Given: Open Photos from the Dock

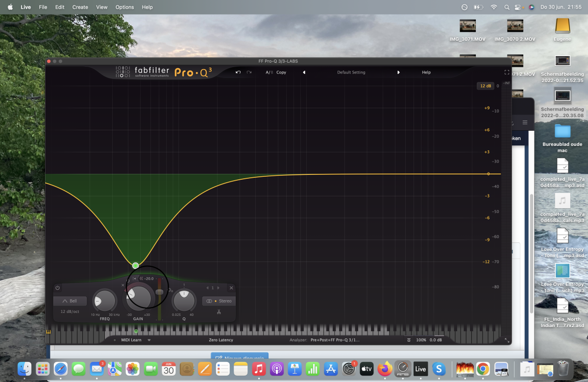Looking at the screenshot, I should click(x=132, y=369).
